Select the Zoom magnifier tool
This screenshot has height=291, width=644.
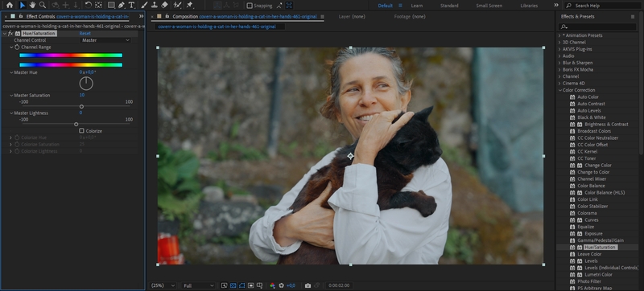point(43,6)
